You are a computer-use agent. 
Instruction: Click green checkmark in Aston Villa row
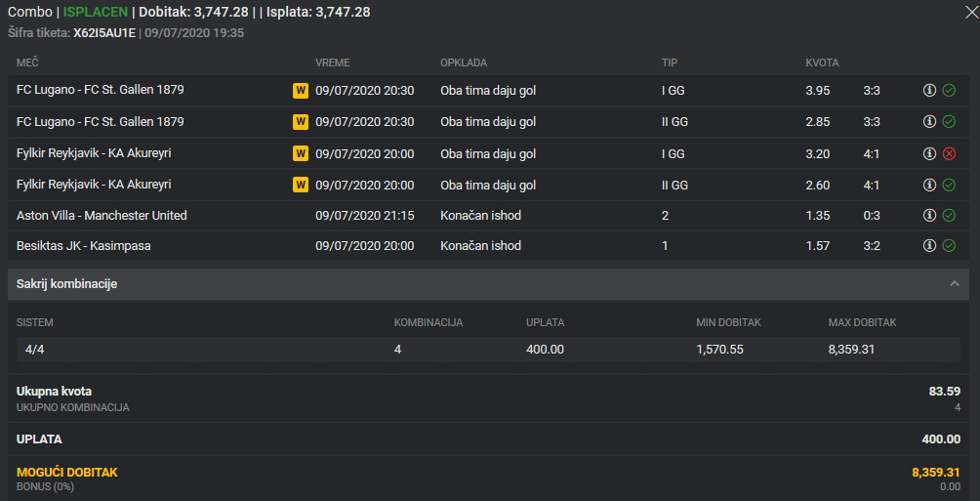tap(949, 215)
